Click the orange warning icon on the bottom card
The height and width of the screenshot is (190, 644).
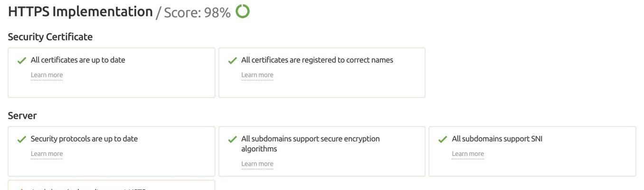pyautogui.click(x=21, y=189)
